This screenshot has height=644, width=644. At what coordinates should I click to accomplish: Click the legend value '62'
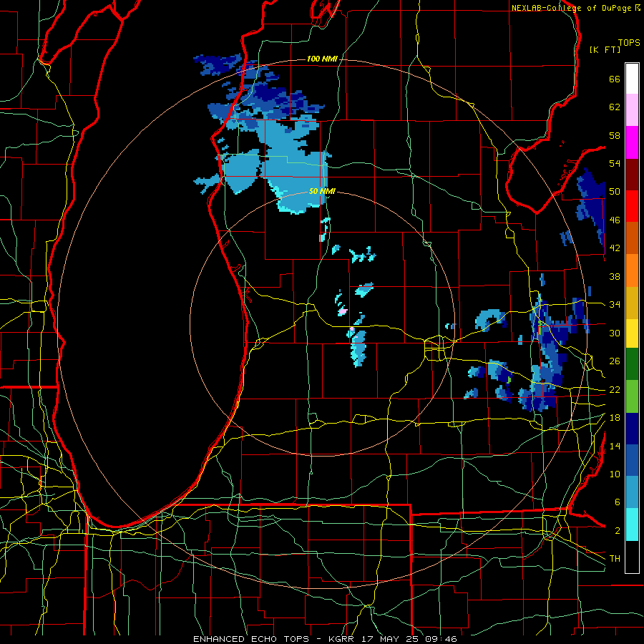click(615, 107)
